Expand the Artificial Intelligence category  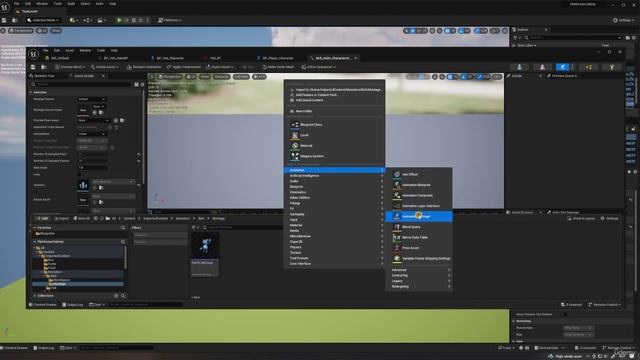tap(334, 176)
